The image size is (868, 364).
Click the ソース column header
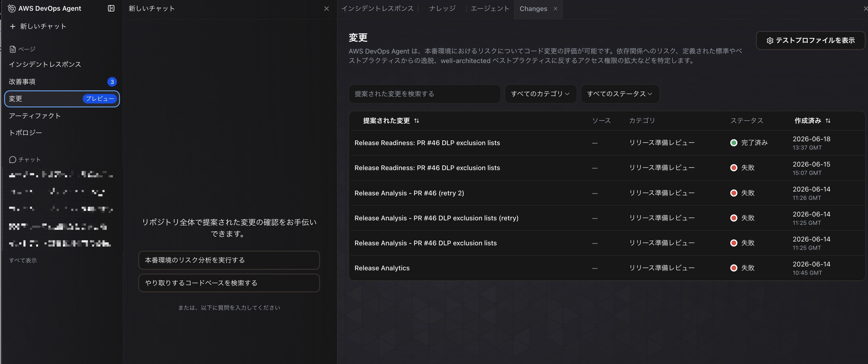point(601,120)
